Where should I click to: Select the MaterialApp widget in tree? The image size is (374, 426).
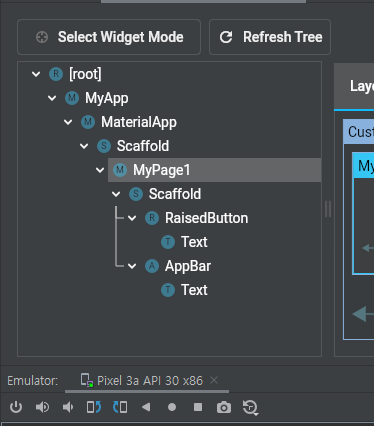coord(139,122)
